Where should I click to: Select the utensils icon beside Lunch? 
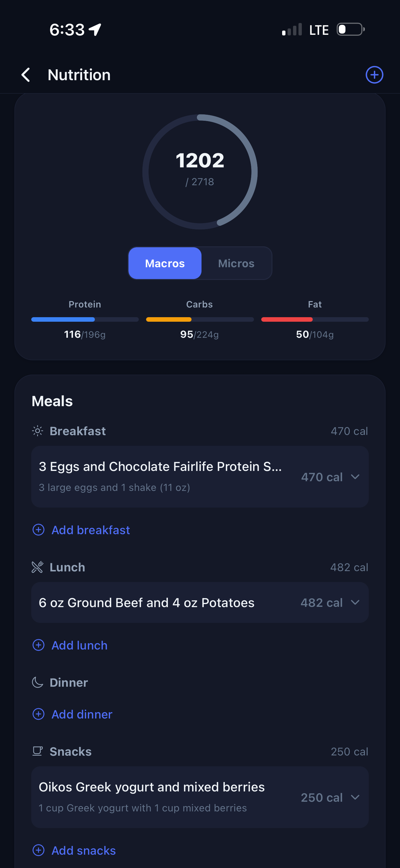[x=37, y=567]
